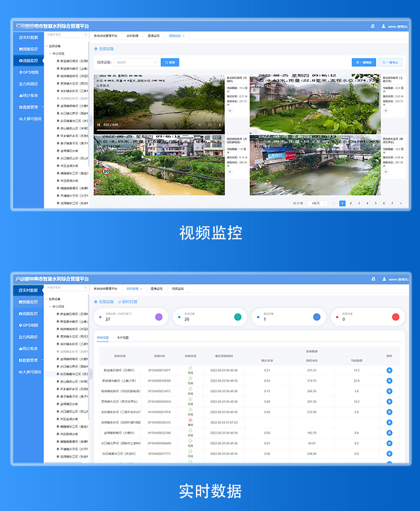
Task: Open the 4条/页 page size dropdown
Action: tap(317, 203)
